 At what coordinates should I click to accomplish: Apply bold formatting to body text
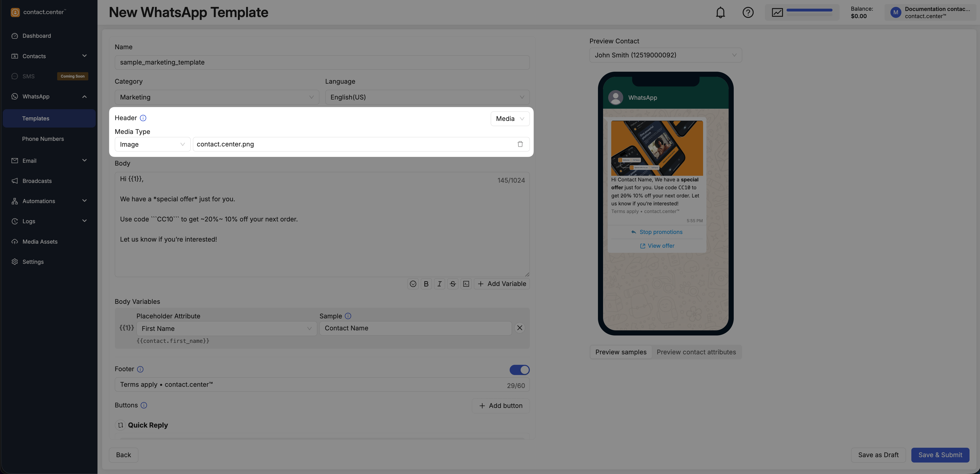[426, 284]
